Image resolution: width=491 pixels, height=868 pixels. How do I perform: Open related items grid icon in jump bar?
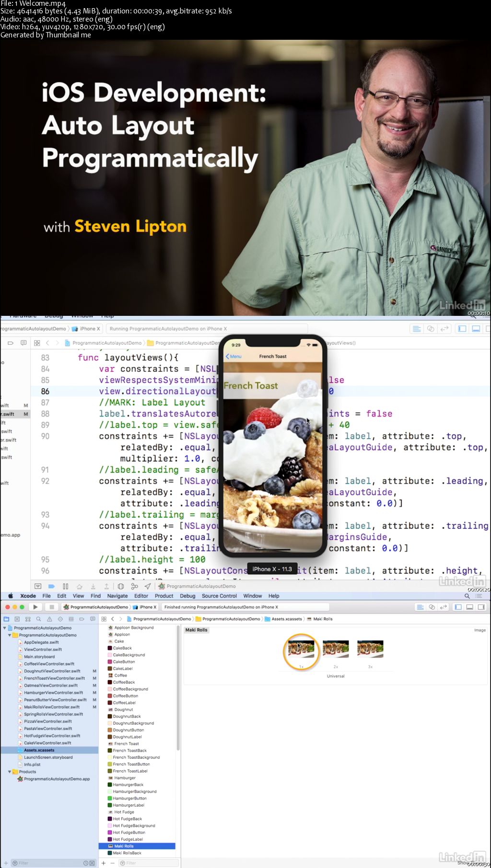pos(104,619)
